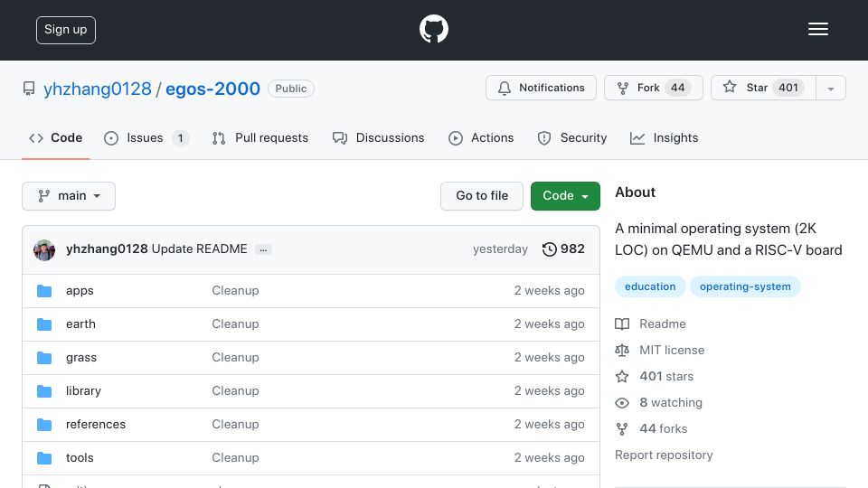This screenshot has height=488, width=868.
Task: Click the fork icon beside 44 forks
Action: click(x=622, y=428)
